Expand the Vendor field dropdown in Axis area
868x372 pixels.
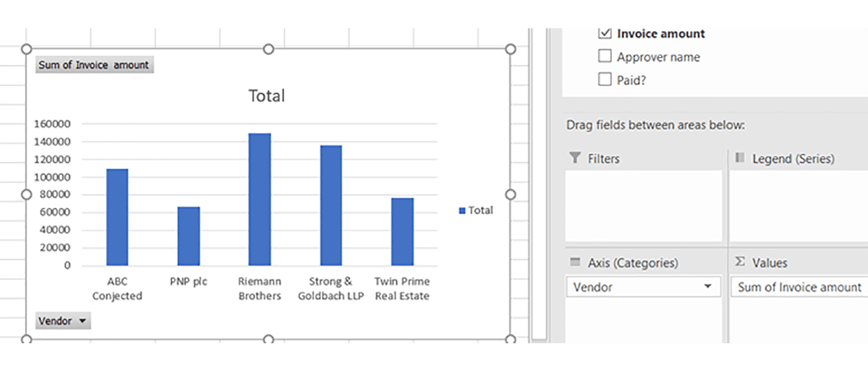coord(707,286)
